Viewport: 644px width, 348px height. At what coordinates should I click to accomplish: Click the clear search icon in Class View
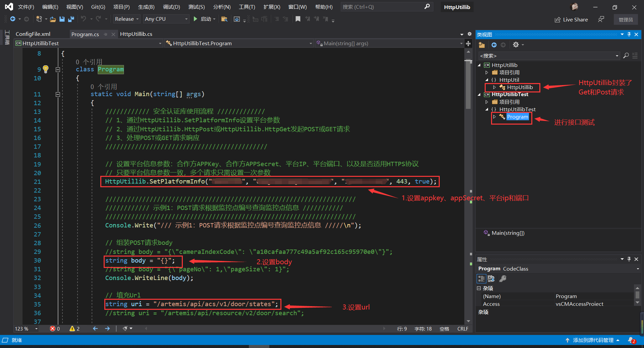635,56
